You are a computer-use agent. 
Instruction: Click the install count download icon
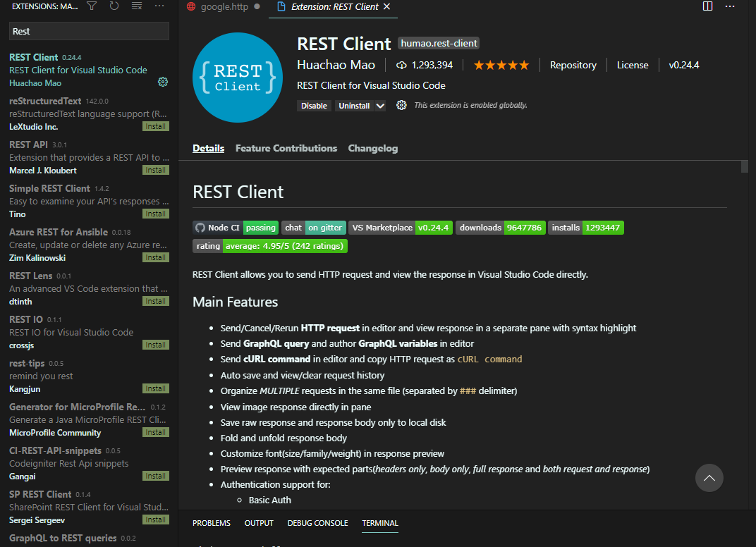(x=401, y=65)
